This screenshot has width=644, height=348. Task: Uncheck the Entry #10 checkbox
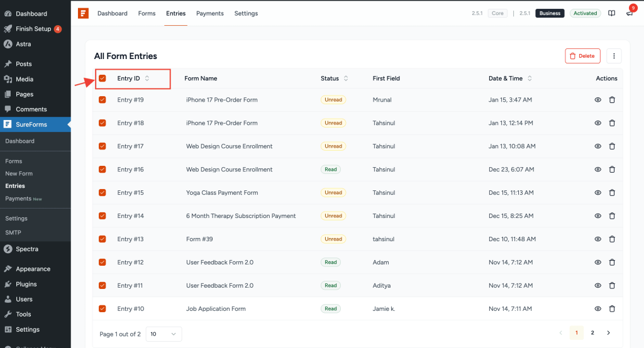click(103, 308)
